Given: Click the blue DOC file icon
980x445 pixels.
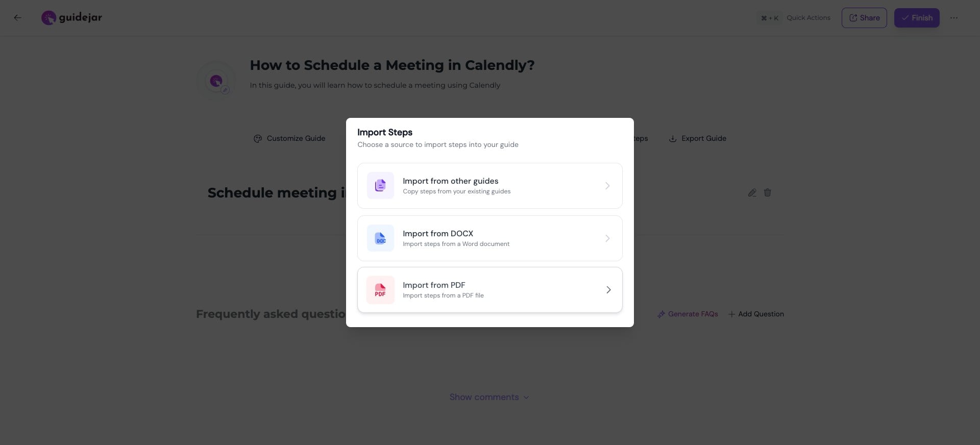Looking at the screenshot, I should tap(380, 238).
